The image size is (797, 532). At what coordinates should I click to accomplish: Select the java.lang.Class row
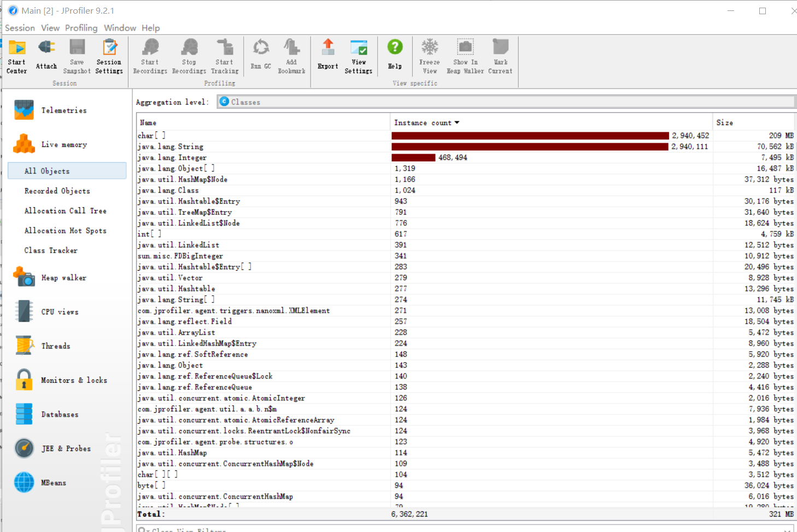pyautogui.click(x=466, y=190)
